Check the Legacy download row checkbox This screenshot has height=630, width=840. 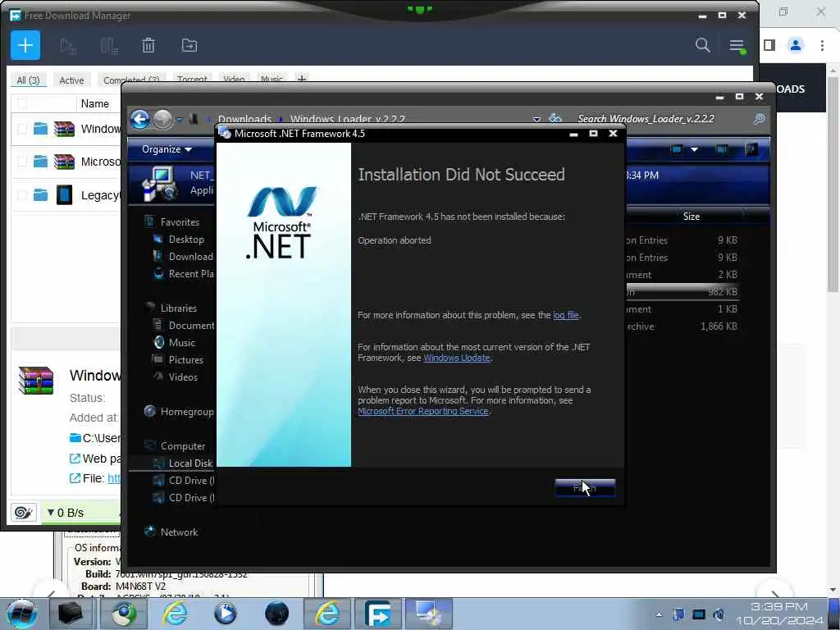(22, 195)
